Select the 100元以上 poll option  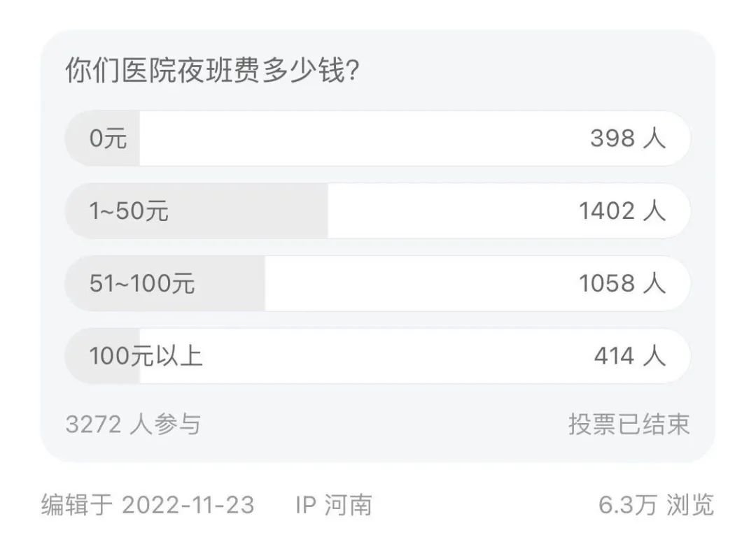(x=377, y=356)
